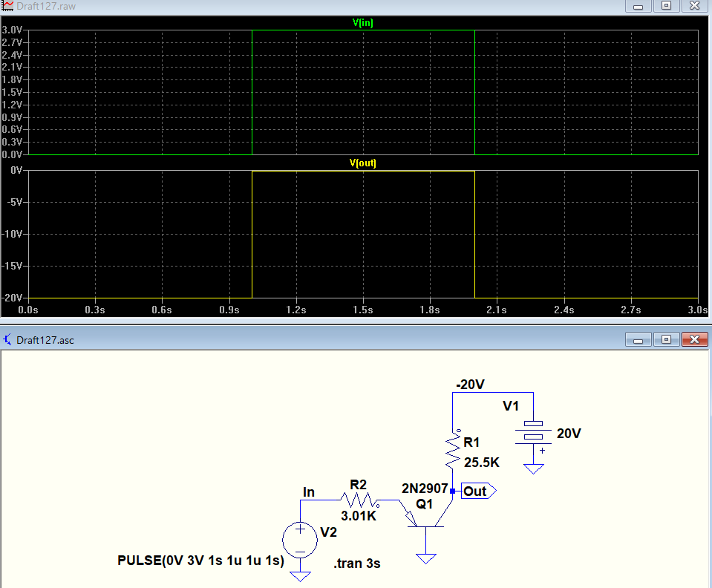Click the 3.0V axis label in V(in) pane
This screenshot has width=712, height=588.
point(13,30)
